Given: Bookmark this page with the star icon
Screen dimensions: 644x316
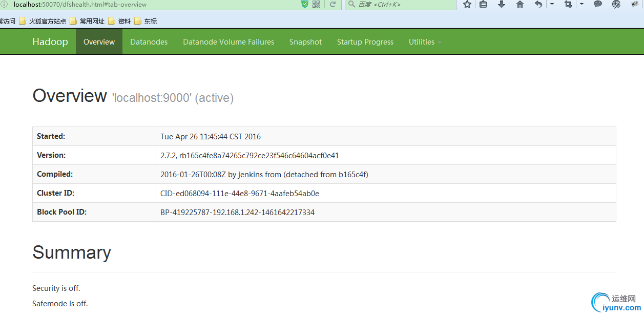Looking at the screenshot, I should [x=467, y=4].
